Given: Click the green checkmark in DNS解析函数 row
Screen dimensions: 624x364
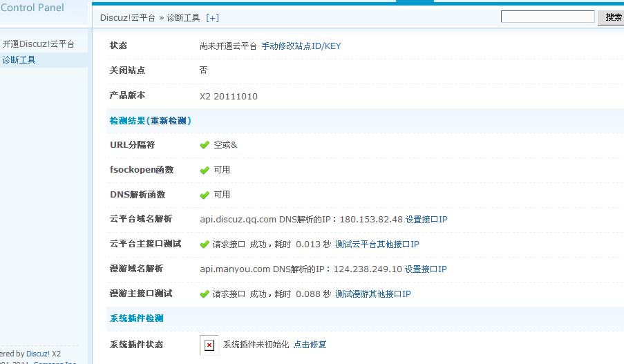Looking at the screenshot, I should click(x=205, y=195).
